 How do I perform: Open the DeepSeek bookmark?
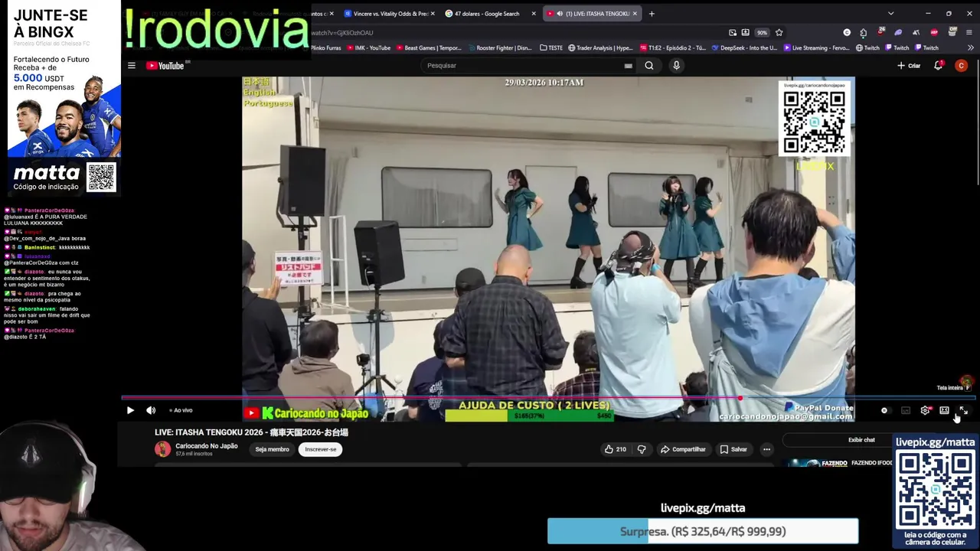click(744, 48)
